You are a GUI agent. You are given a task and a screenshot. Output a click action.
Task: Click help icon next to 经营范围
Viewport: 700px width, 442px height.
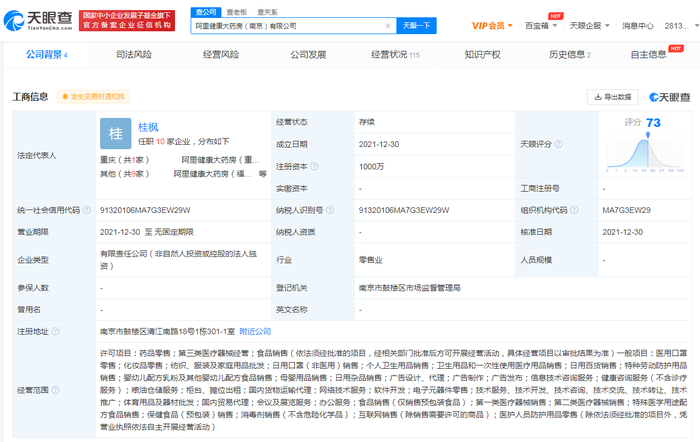pyautogui.click(x=55, y=390)
